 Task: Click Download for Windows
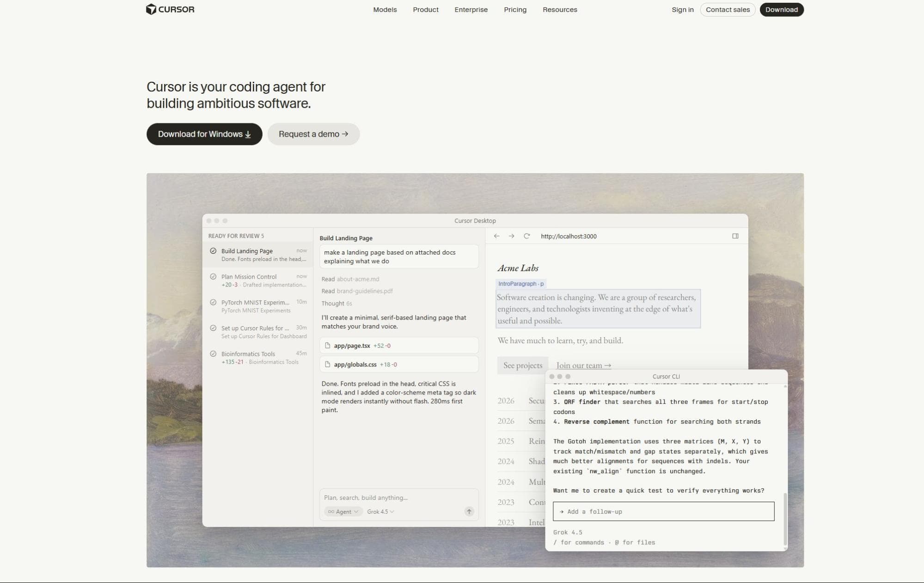tap(204, 134)
